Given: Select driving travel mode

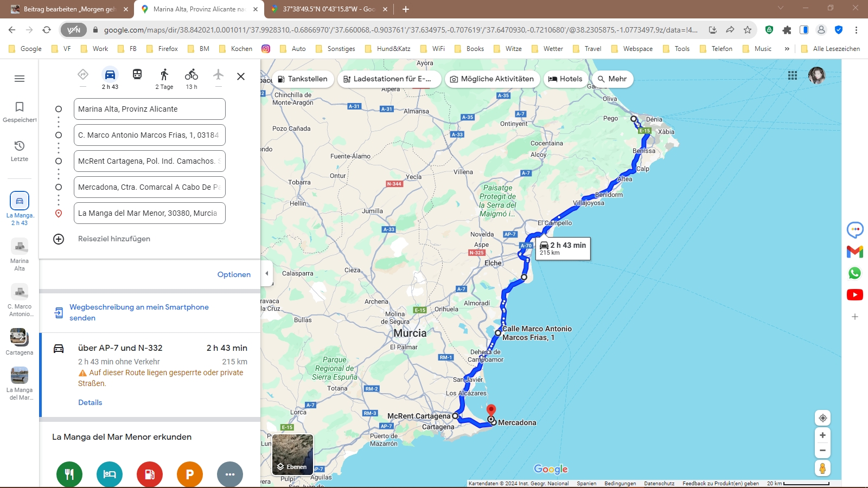Looking at the screenshot, I should (x=110, y=78).
